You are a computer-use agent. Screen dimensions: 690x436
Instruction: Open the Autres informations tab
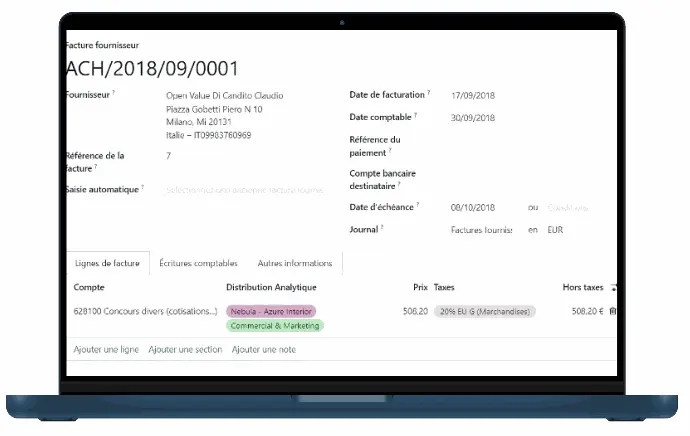pos(294,263)
